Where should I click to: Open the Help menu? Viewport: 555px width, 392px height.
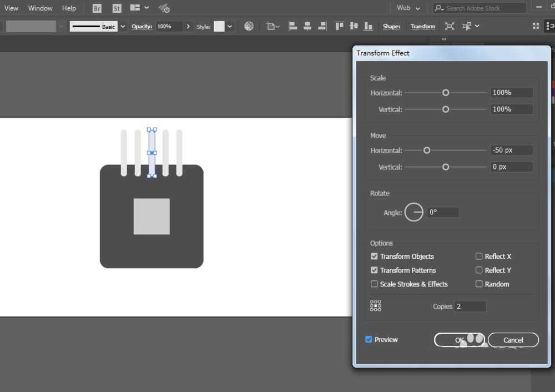69,8
